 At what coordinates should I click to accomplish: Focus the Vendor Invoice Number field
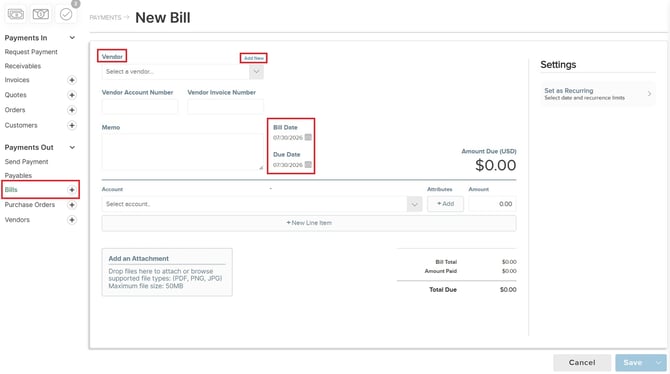click(x=226, y=106)
